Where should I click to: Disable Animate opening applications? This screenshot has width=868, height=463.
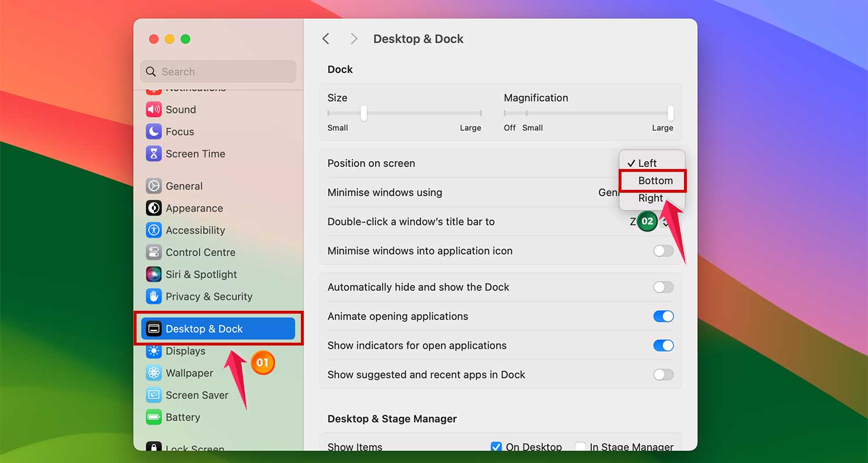point(663,316)
